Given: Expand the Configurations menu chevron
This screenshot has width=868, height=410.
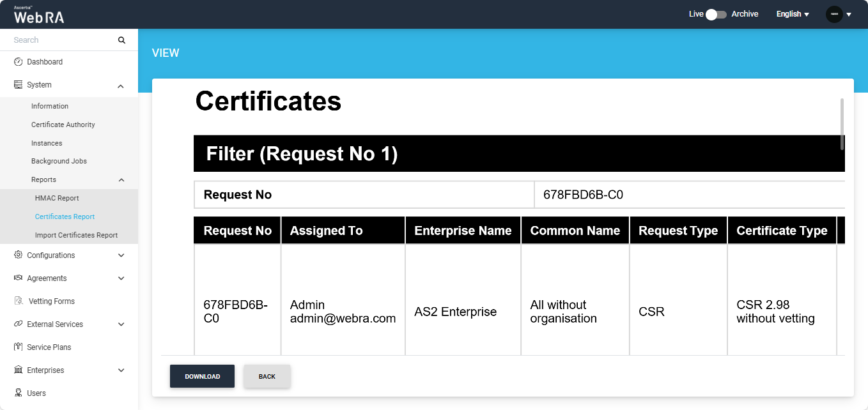Looking at the screenshot, I should 121,255.
